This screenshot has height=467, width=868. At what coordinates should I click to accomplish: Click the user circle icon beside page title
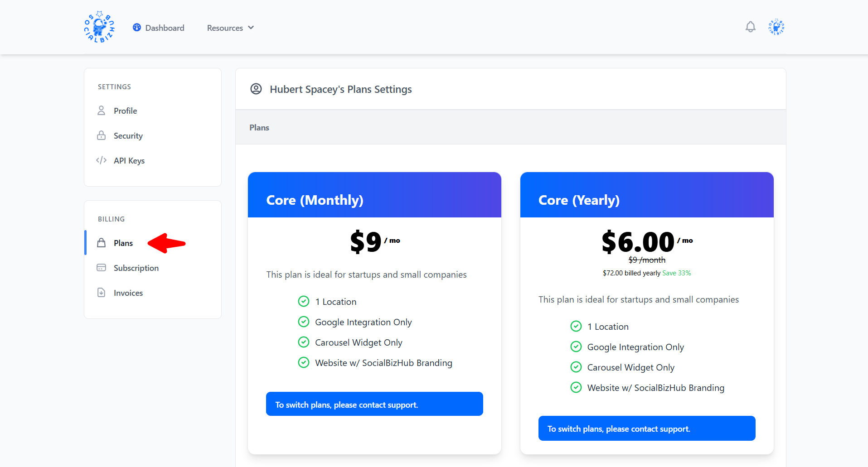point(256,89)
